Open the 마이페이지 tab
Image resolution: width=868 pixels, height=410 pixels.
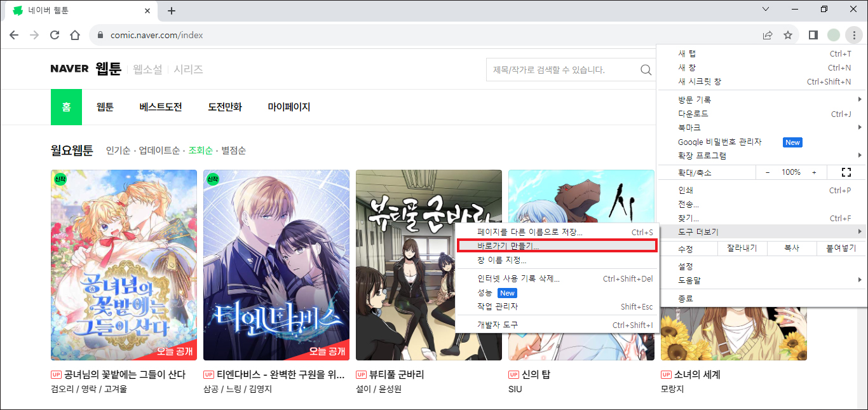click(289, 107)
